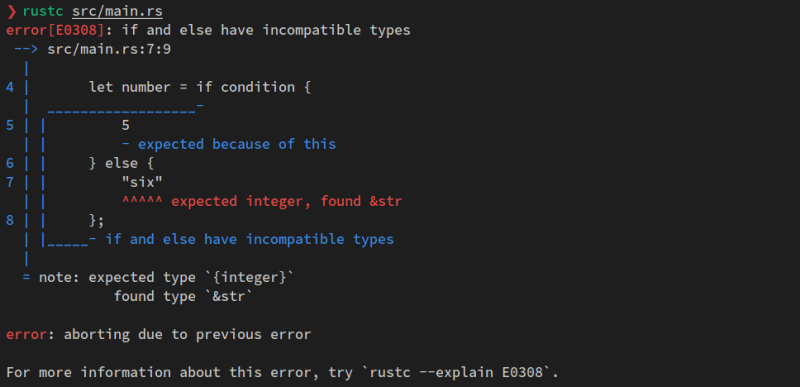Click line number 4 in the gutter
The height and width of the screenshot is (387, 800).
click(x=10, y=88)
